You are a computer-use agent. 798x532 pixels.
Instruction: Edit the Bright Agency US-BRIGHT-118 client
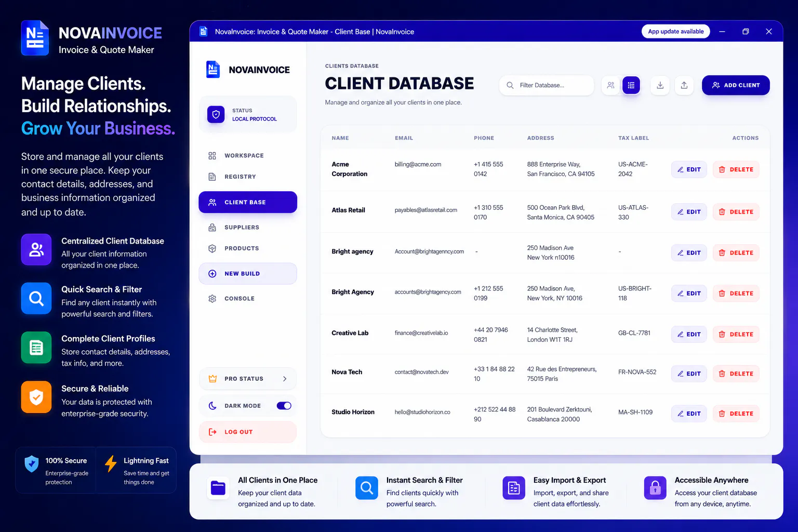coord(689,293)
